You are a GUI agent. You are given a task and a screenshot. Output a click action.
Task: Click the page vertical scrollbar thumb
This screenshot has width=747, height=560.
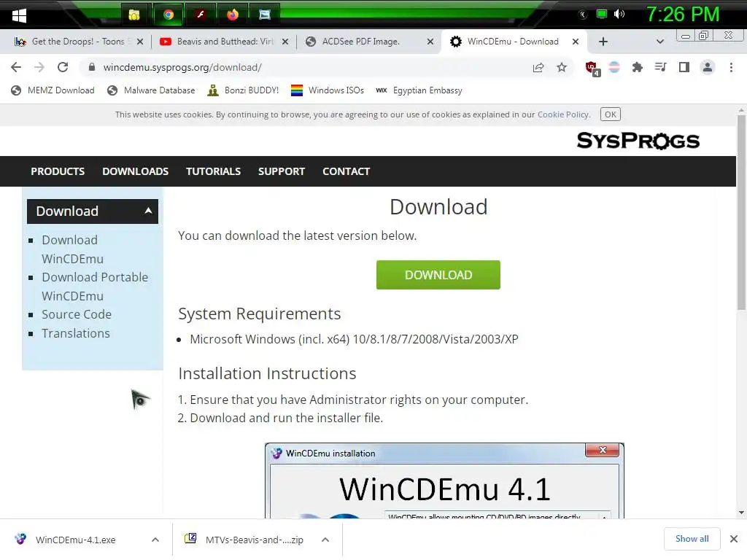tap(741, 212)
